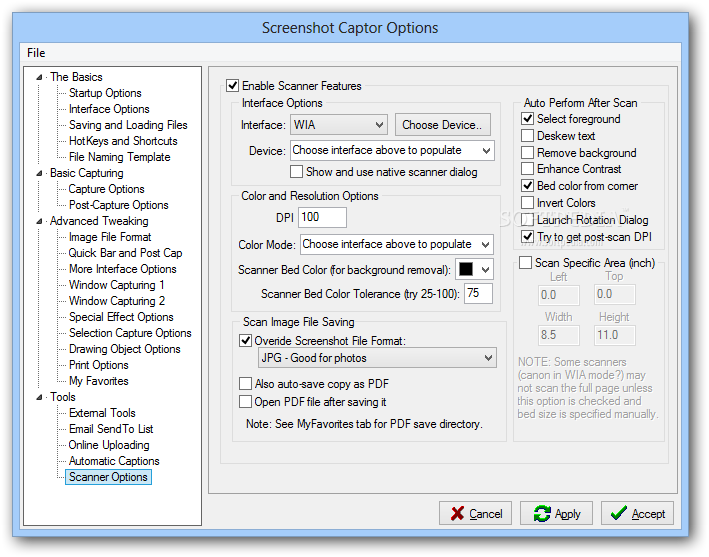This screenshot has width=709, height=557.
Task: Open Special Effect Options
Action: (121, 317)
